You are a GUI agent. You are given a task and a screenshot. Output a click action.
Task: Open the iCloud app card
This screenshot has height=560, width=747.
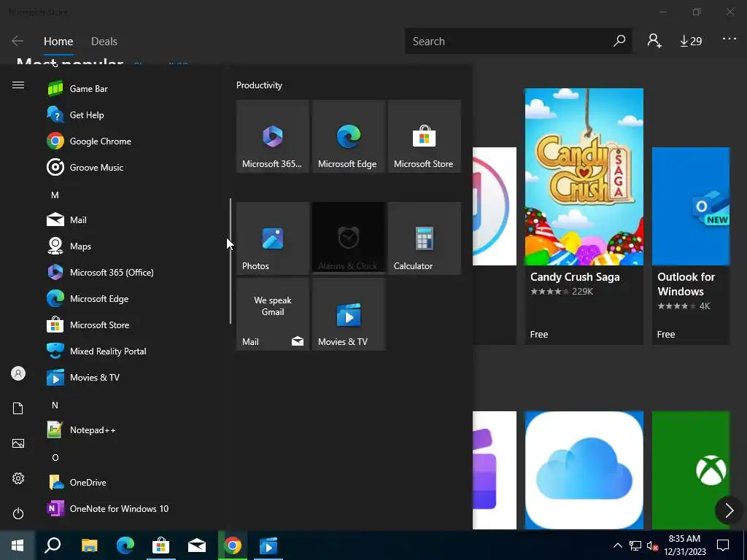pyautogui.click(x=584, y=470)
